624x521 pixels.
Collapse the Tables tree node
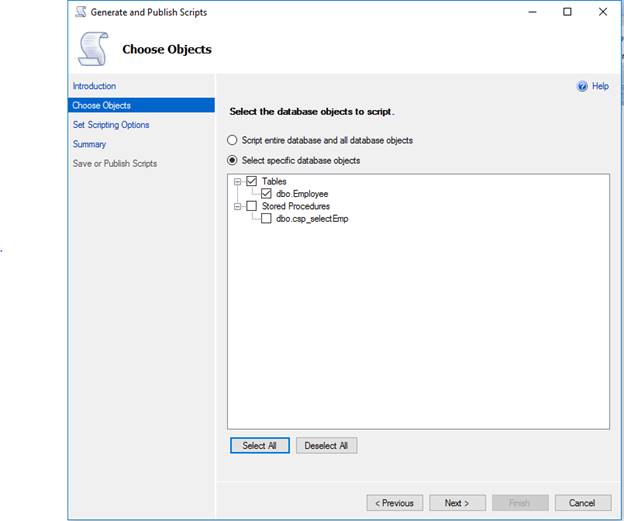tap(238, 181)
